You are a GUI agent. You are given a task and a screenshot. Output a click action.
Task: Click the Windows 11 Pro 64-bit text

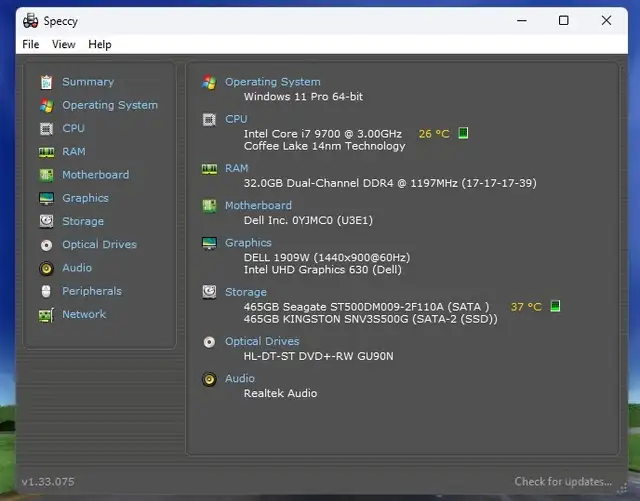coord(303,97)
